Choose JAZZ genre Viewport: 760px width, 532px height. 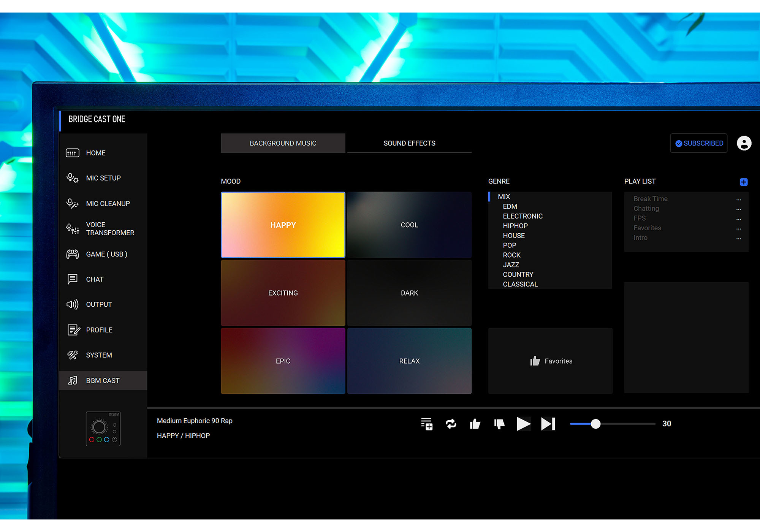(511, 265)
